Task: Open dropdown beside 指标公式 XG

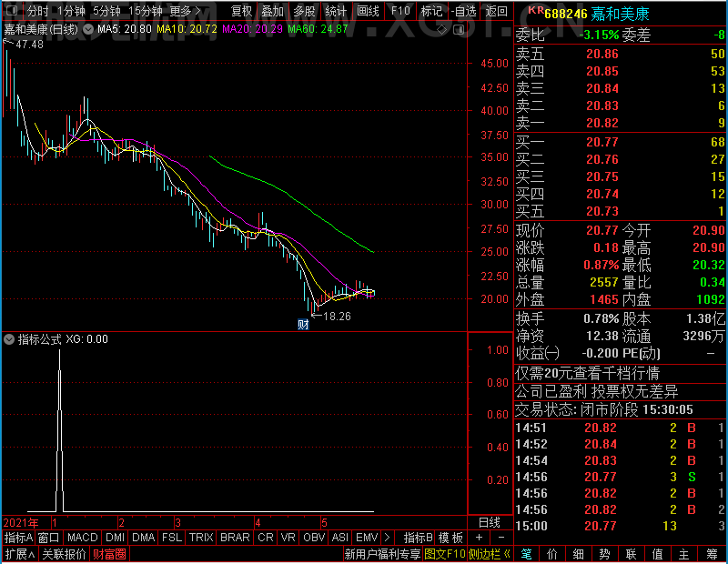Action: 9,339
